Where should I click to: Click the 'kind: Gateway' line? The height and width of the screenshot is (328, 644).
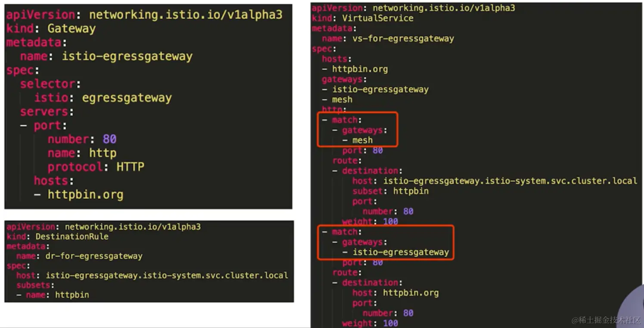click(51, 29)
